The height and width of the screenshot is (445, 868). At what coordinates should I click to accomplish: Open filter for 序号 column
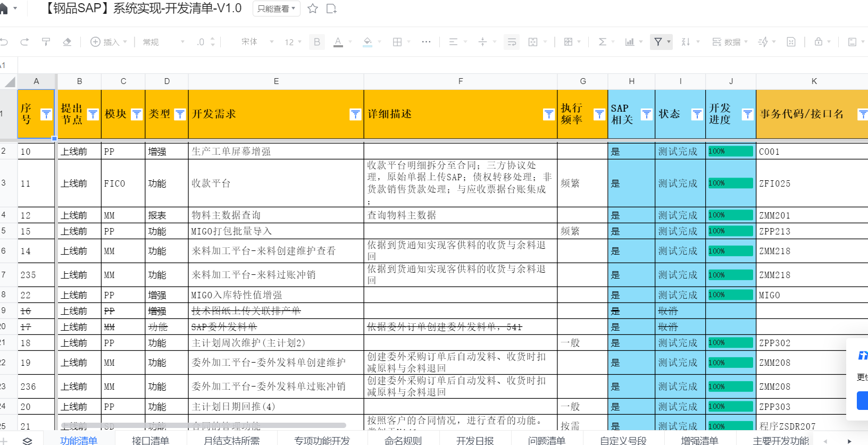tap(46, 114)
